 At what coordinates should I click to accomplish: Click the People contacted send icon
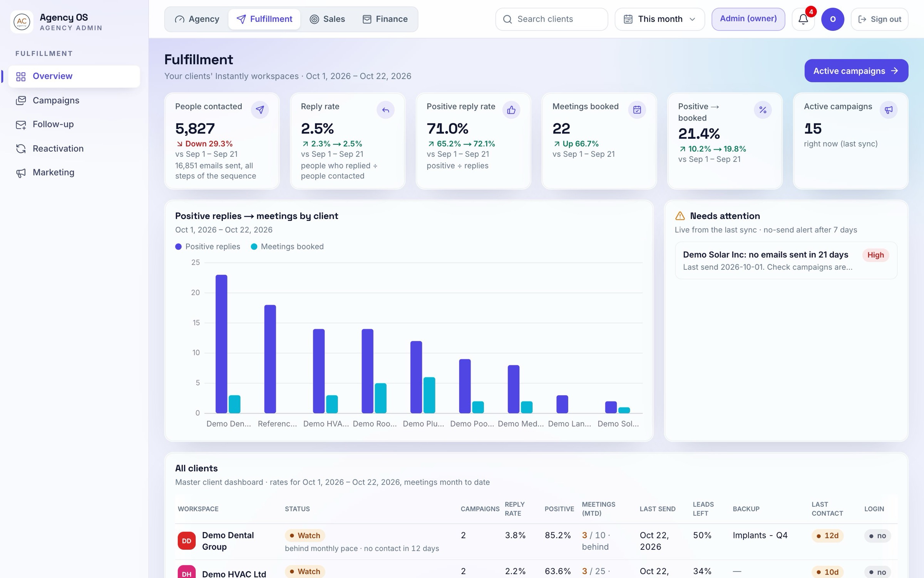pyautogui.click(x=260, y=110)
